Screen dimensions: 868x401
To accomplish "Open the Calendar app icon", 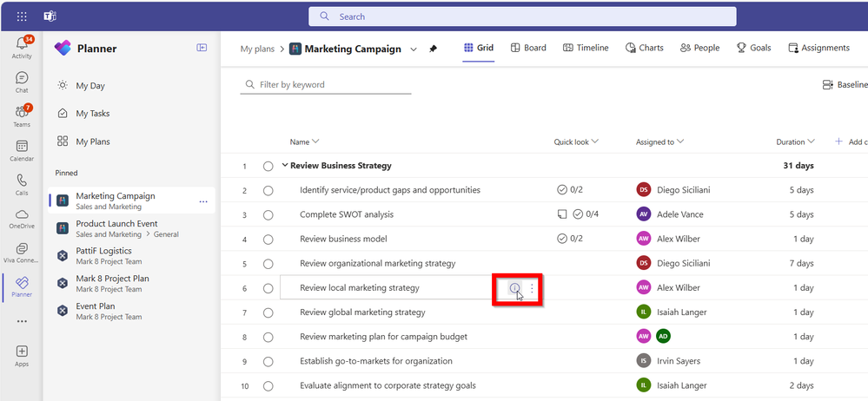I will 22,150.
